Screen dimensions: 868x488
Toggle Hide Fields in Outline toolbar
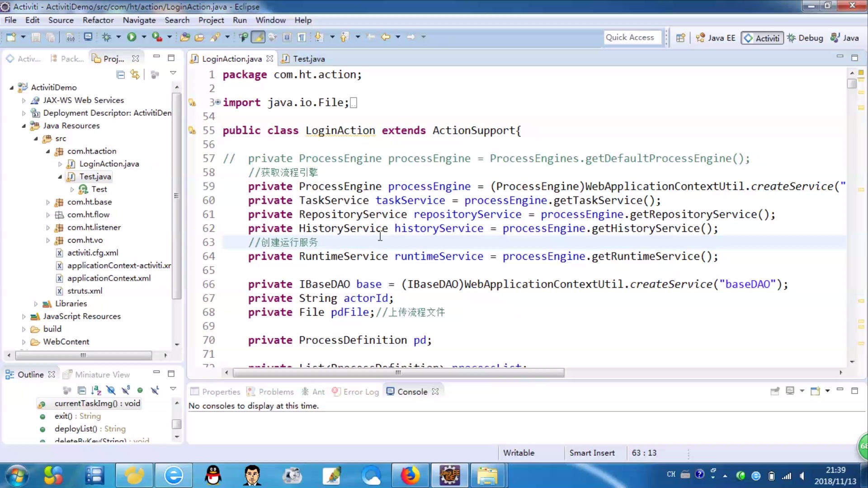point(111,390)
